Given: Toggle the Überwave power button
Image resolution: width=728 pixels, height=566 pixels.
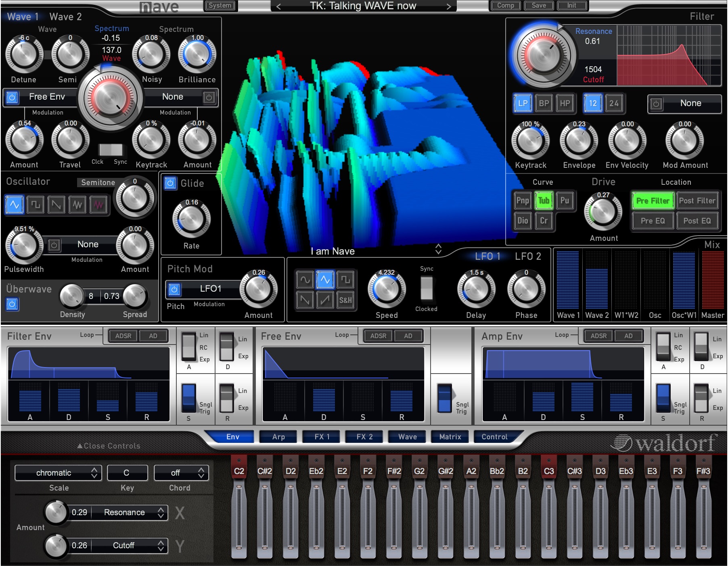Looking at the screenshot, I should coord(12,304).
